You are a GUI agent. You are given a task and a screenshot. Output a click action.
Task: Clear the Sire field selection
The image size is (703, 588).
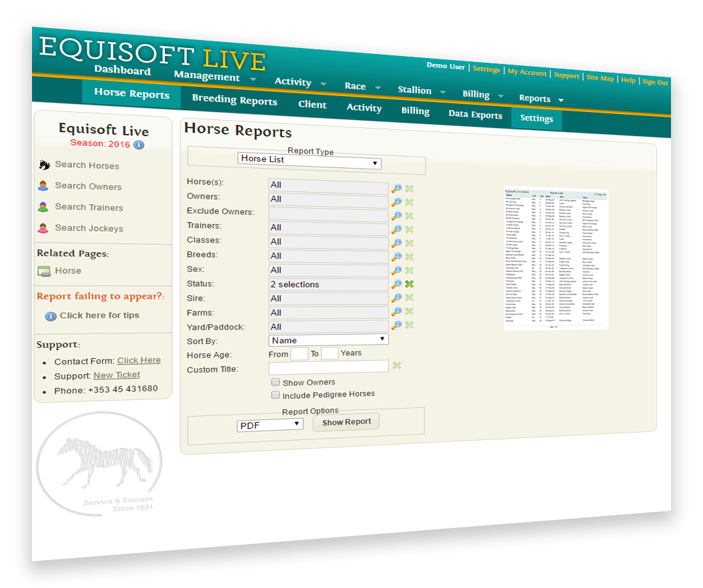pyautogui.click(x=409, y=297)
